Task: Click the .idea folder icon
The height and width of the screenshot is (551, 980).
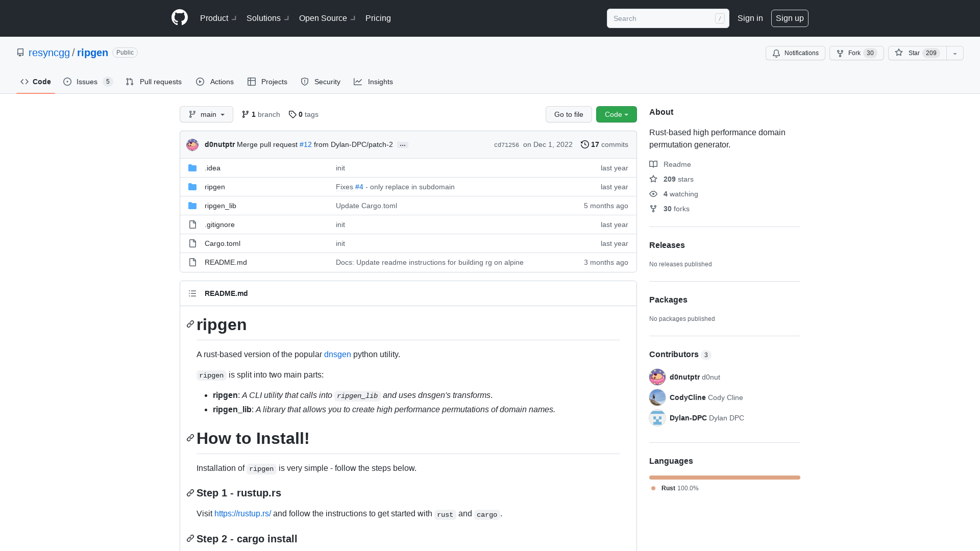Action: 192,168
